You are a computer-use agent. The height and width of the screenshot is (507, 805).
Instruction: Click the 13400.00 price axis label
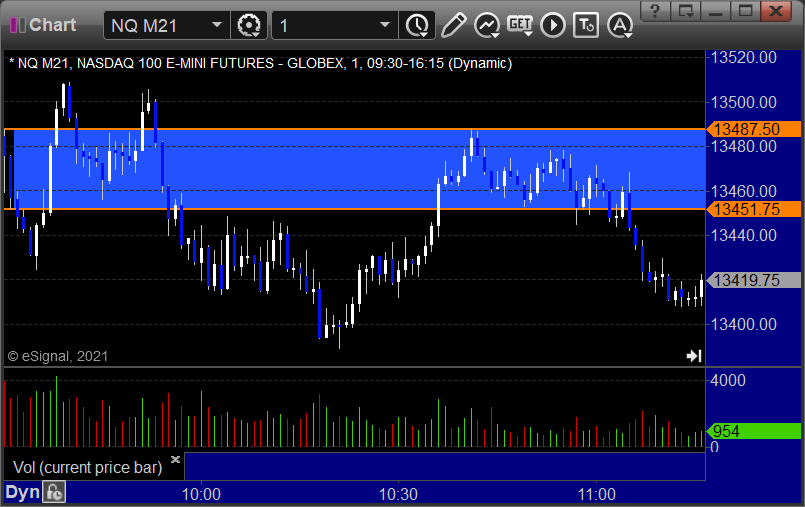click(743, 324)
